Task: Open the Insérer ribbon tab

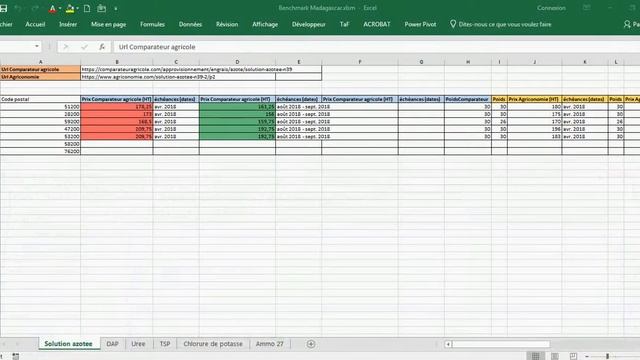Action: 68,24
